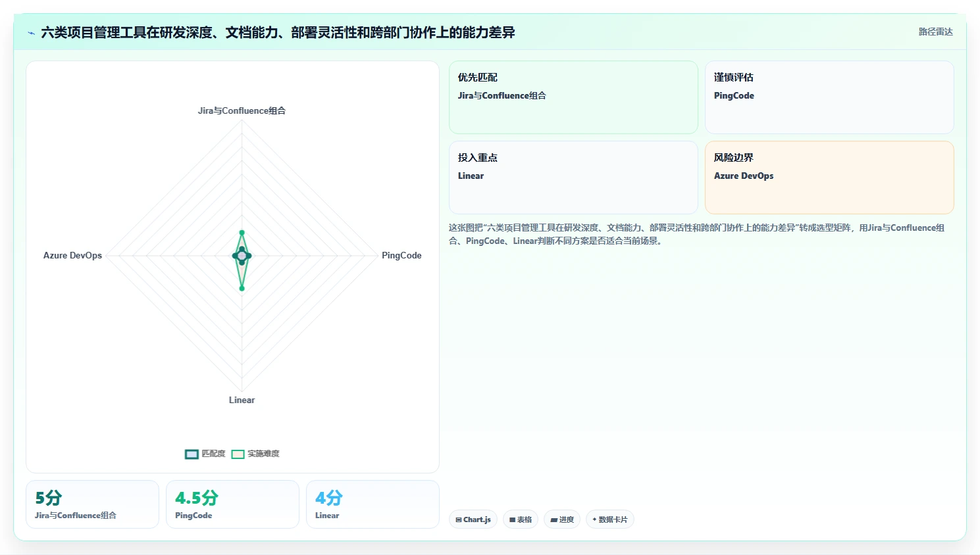This screenshot has height=555, width=980.
Task: Select the 数据卡片 tag
Action: 610,519
